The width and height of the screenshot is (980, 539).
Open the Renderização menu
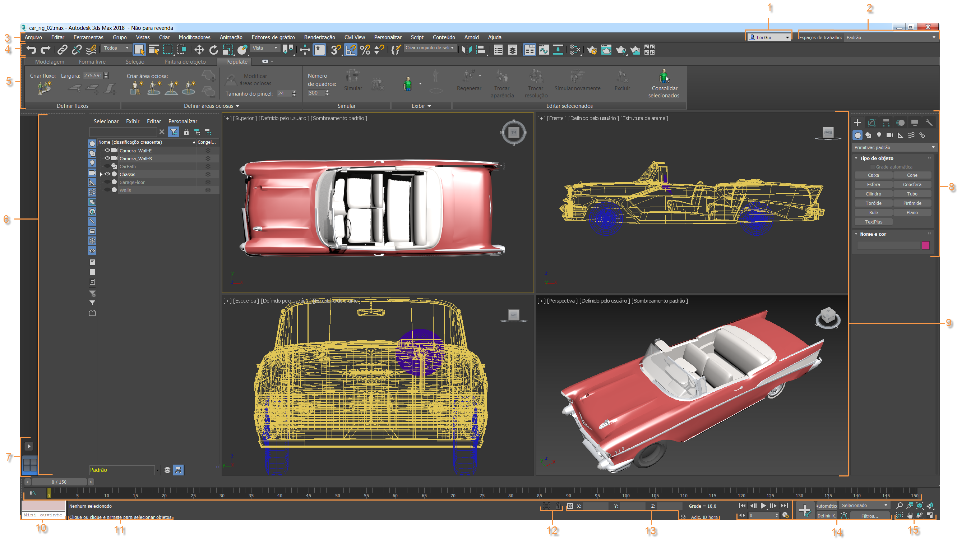[319, 37]
